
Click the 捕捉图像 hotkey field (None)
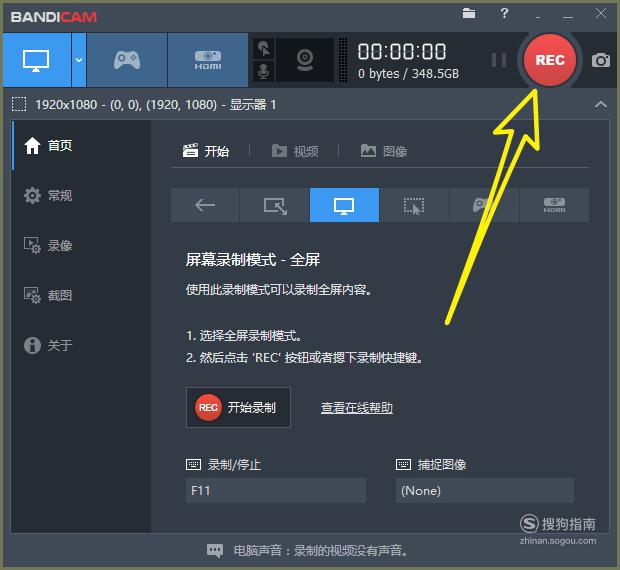pyautogui.click(x=485, y=491)
